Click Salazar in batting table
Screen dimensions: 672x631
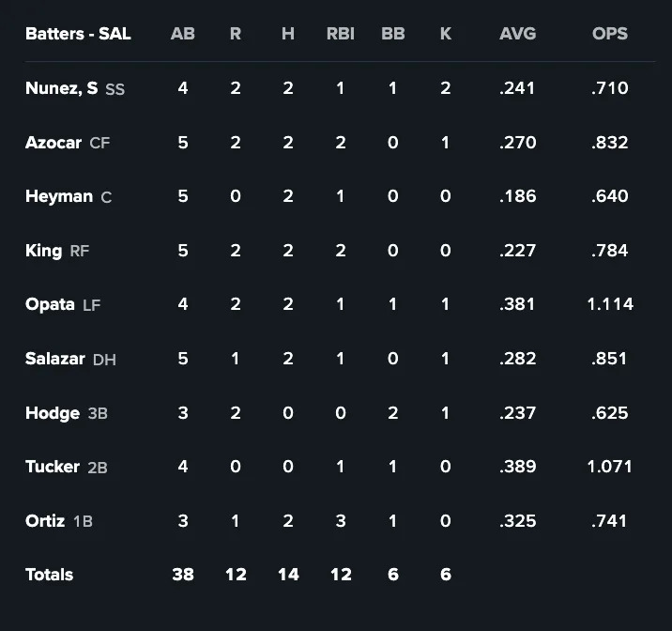[55, 359]
